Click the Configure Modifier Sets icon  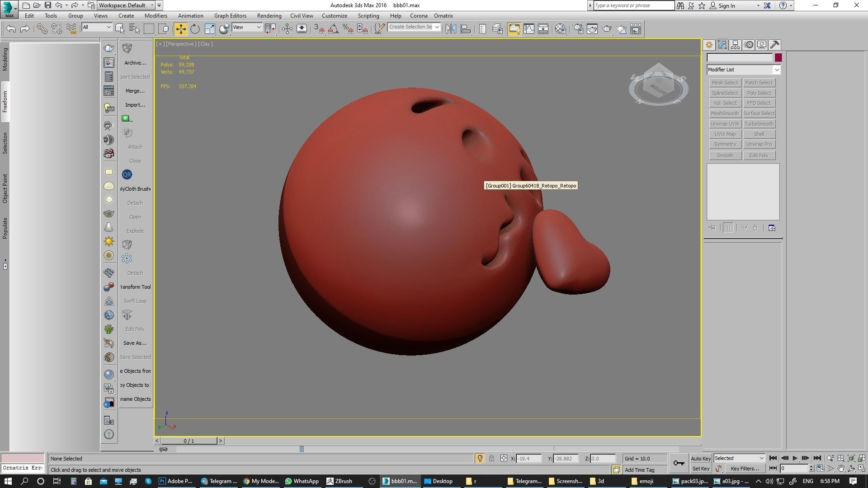[x=772, y=228]
